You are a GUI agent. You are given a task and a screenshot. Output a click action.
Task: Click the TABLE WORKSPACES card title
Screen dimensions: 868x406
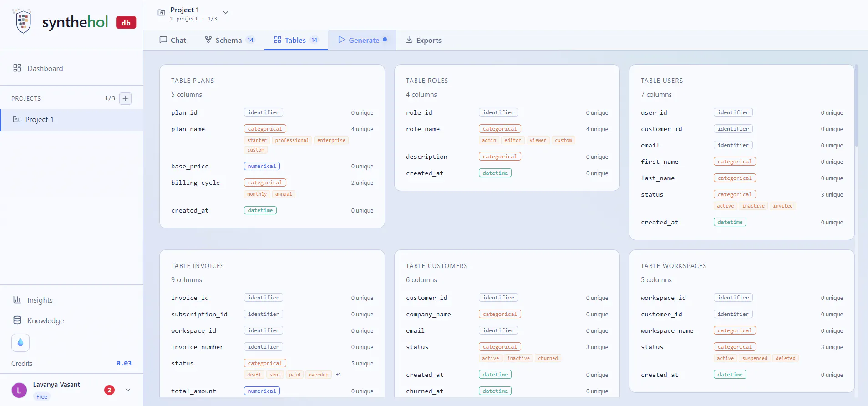[x=674, y=266]
